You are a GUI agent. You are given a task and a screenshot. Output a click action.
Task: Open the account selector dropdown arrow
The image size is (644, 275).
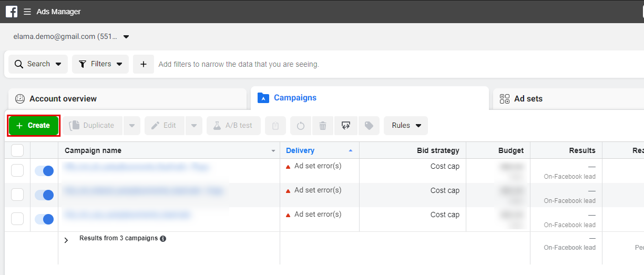(126, 37)
